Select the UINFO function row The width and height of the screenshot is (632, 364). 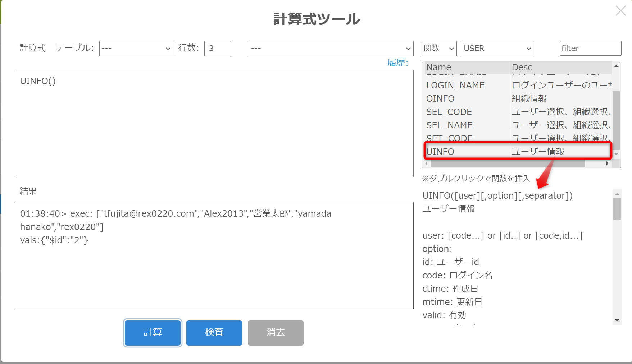point(518,152)
